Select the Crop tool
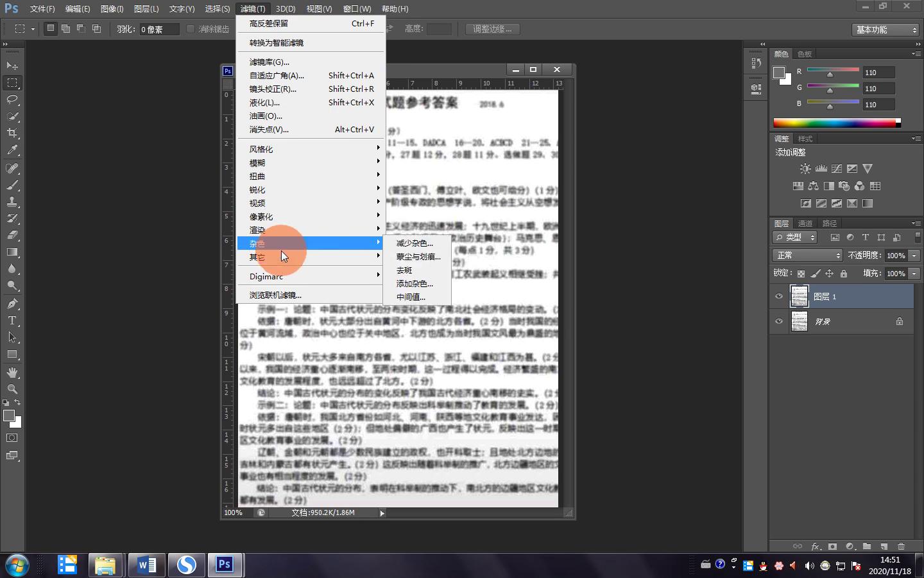This screenshot has width=924, height=578. point(12,133)
